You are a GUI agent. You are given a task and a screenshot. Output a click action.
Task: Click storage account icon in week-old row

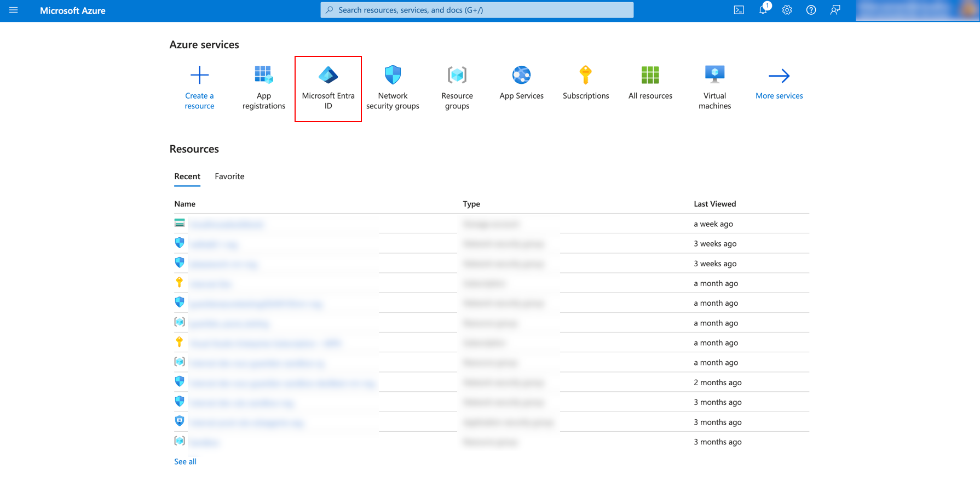click(x=180, y=223)
